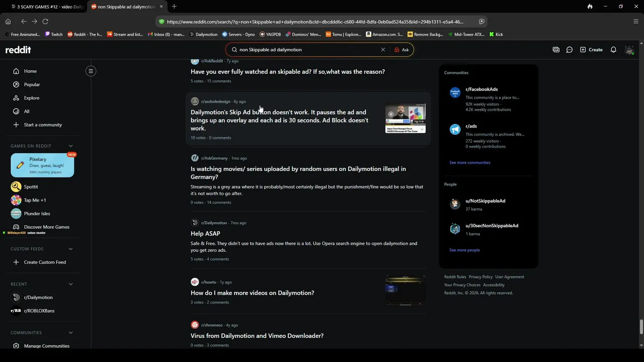Image resolution: width=644 pixels, height=362 pixels.
Task: Open the user avatar menu
Action: [x=629, y=50]
